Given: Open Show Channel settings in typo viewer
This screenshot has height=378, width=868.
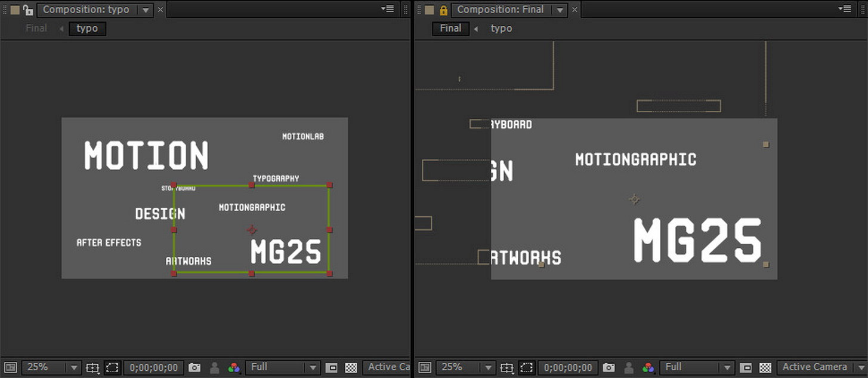Looking at the screenshot, I should pyautogui.click(x=234, y=368).
